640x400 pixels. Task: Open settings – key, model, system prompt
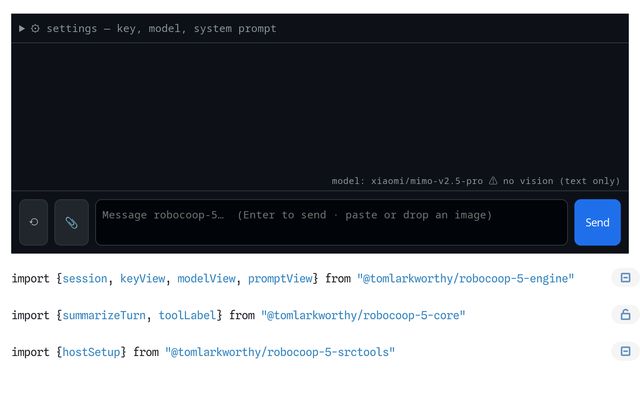tap(161, 29)
